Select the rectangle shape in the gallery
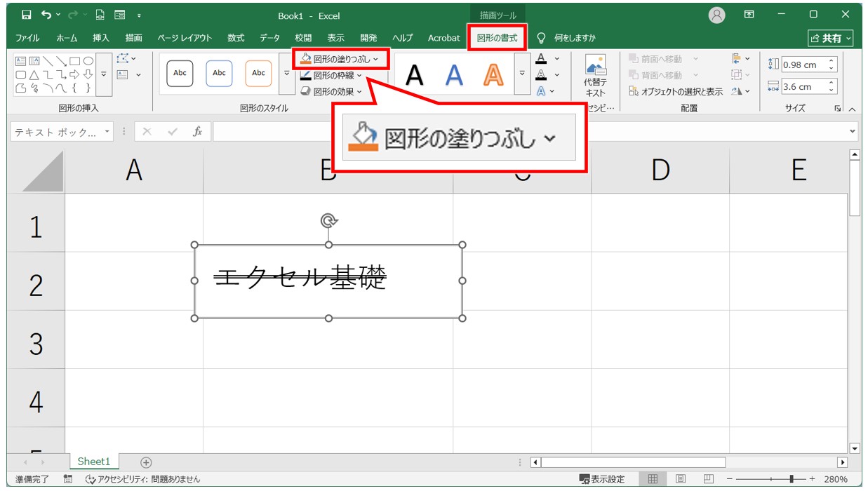This screenshot has width=868, height=491. point(75,61)
